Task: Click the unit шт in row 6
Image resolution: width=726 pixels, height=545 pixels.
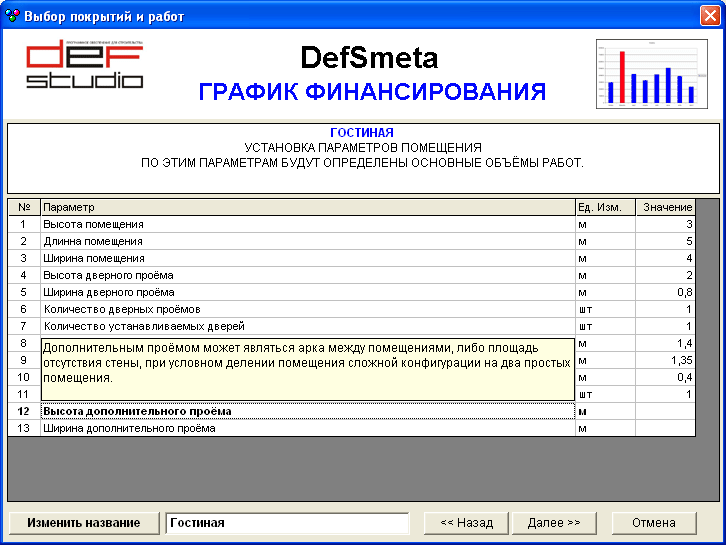Action: [x=605, y=309]
